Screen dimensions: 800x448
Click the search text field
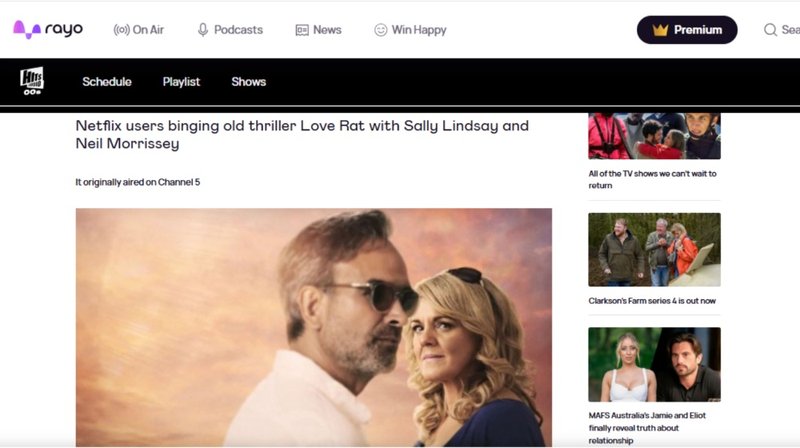(790, 30)
